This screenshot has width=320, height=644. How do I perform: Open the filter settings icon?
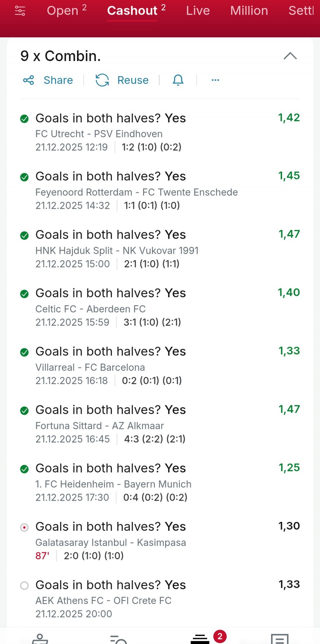[20, 11]
